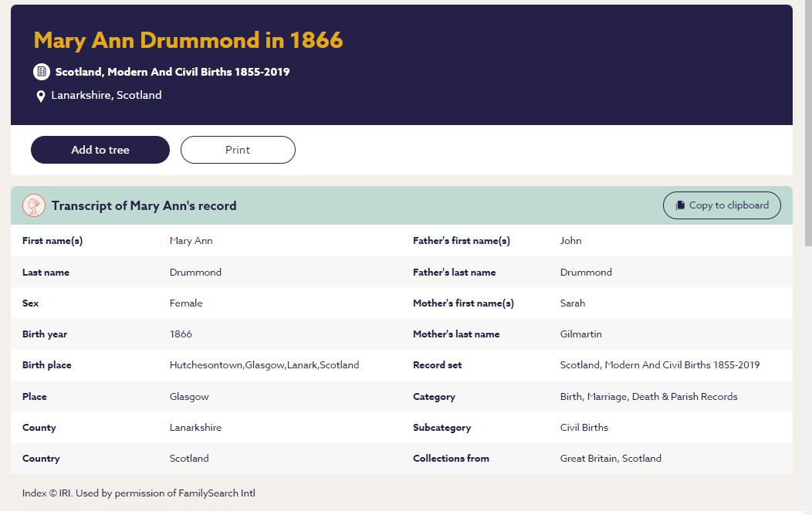The width and height of the screenshot is (812, 515).
Task: Select the Lanarkshire, Scotland location text
Action: pos(107,96)
